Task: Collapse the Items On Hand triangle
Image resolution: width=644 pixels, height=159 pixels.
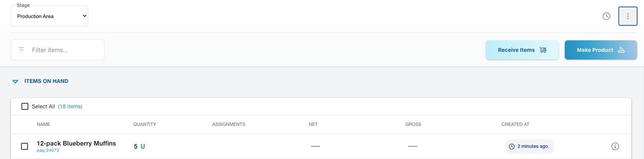Action: tap(15, 81)
